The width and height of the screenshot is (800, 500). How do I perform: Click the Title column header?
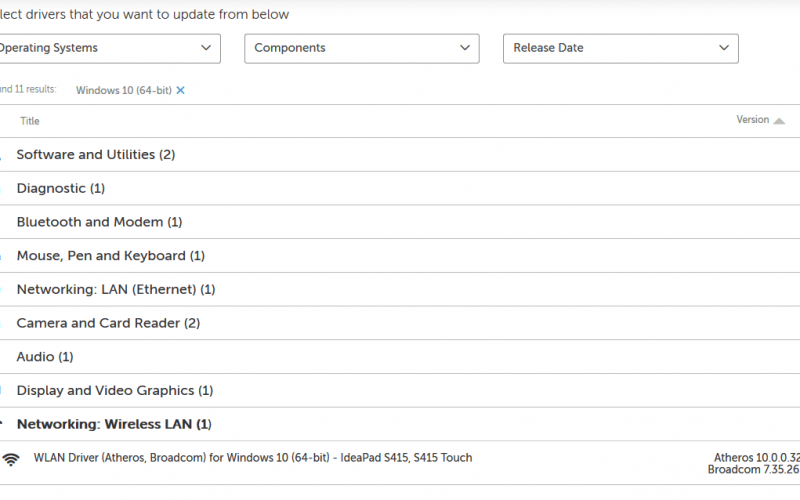pos(30,121)
